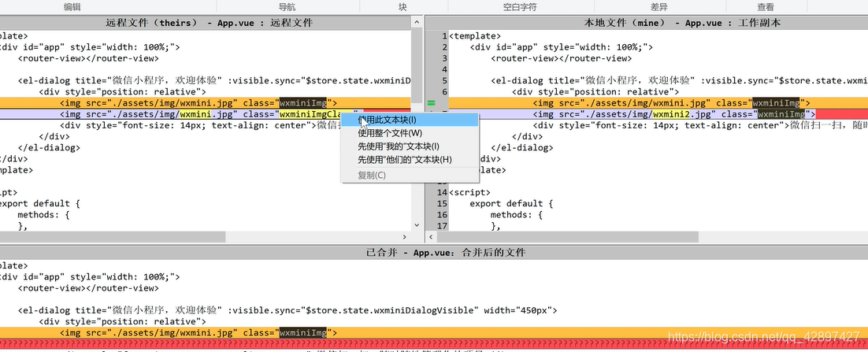Choose 使用整个文件(W) in context menu
The image size is (868, 352).
[410, 133]
